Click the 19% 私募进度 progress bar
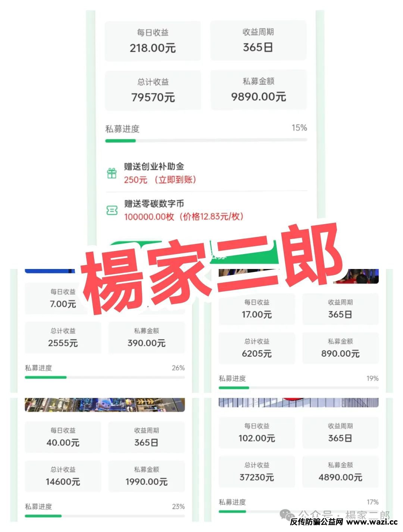 tap(299, 388)
